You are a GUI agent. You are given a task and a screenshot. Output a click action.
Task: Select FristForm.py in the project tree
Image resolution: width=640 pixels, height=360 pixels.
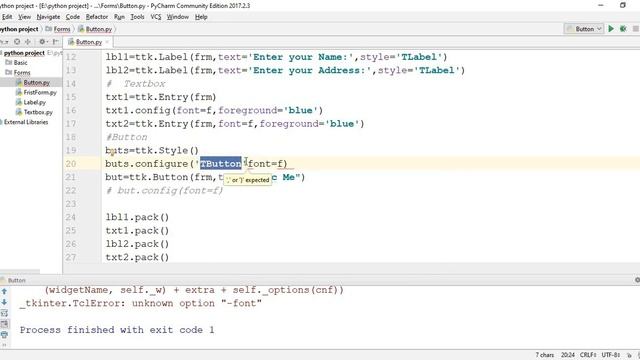(x=40, y=92)
